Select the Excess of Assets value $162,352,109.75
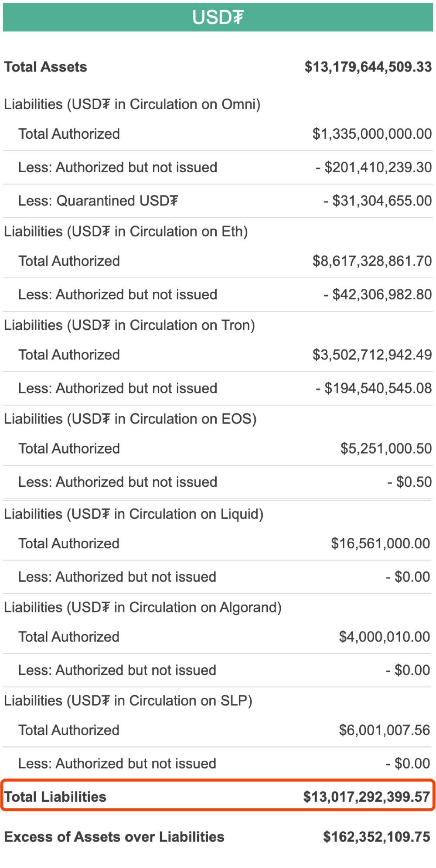 376,837
